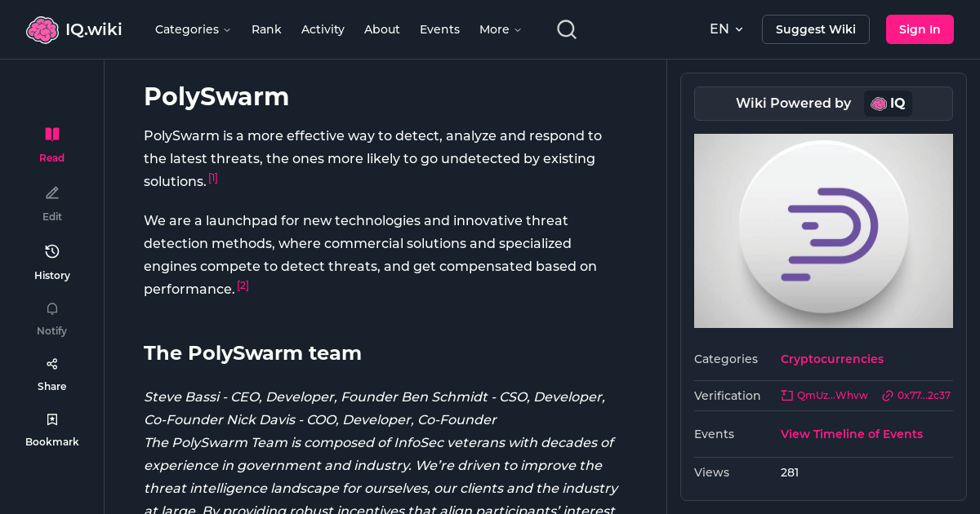Image resolution: width=980 pixels, height=514 pixels.
Task: Open the Cryptocurrencies category link
Action: pyautogui.click(x=831, y=359)
